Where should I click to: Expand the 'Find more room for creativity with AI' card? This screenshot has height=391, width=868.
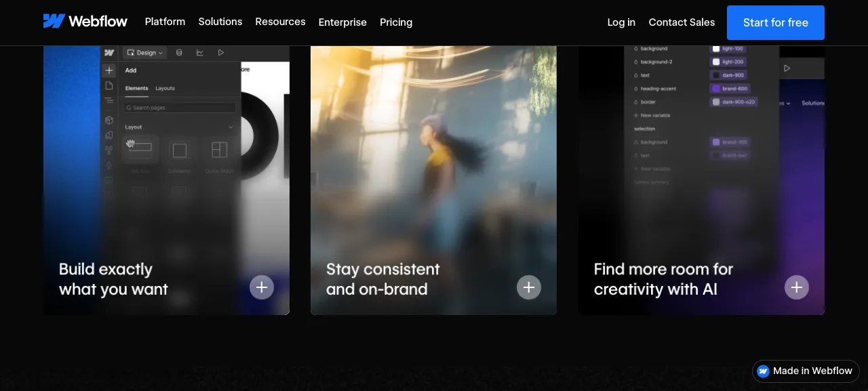pos(797,287)
